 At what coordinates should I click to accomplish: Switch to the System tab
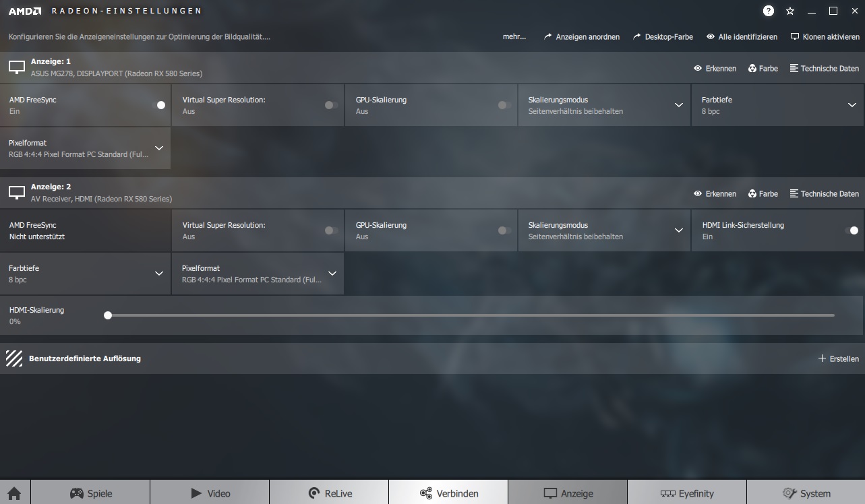click(x=806, y=493)
